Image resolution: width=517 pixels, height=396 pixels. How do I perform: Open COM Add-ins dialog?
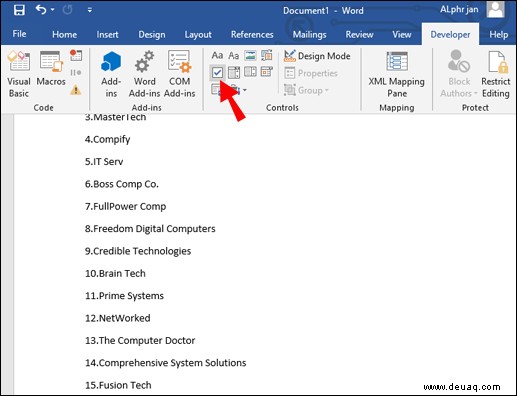(180, 74)
